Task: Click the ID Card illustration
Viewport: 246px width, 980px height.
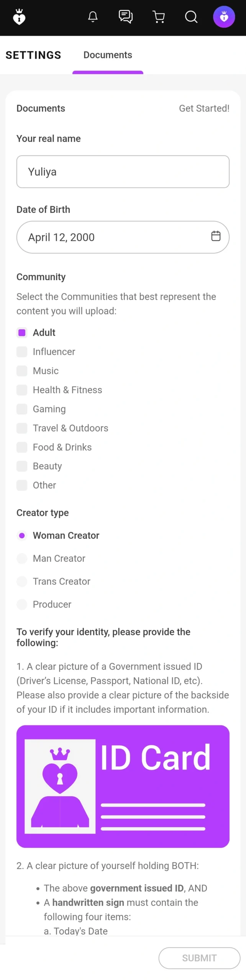Action: pyautogui.click(x=123, y=786)
